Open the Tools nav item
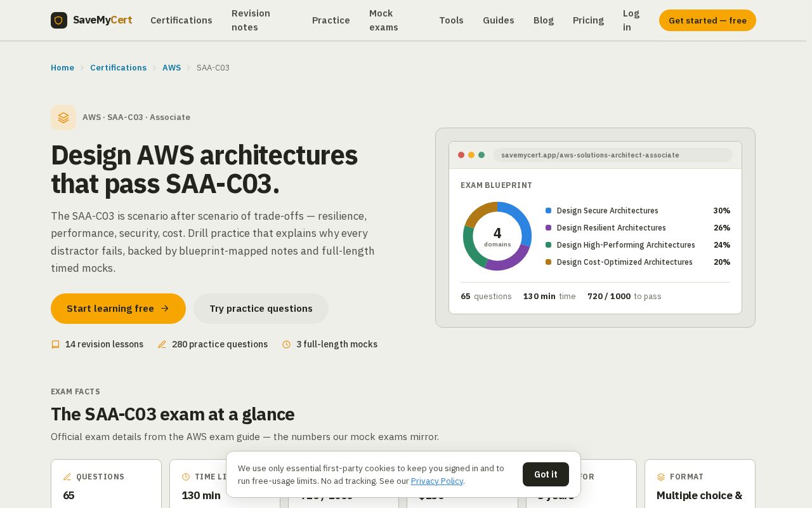 [x=452, y=20]
